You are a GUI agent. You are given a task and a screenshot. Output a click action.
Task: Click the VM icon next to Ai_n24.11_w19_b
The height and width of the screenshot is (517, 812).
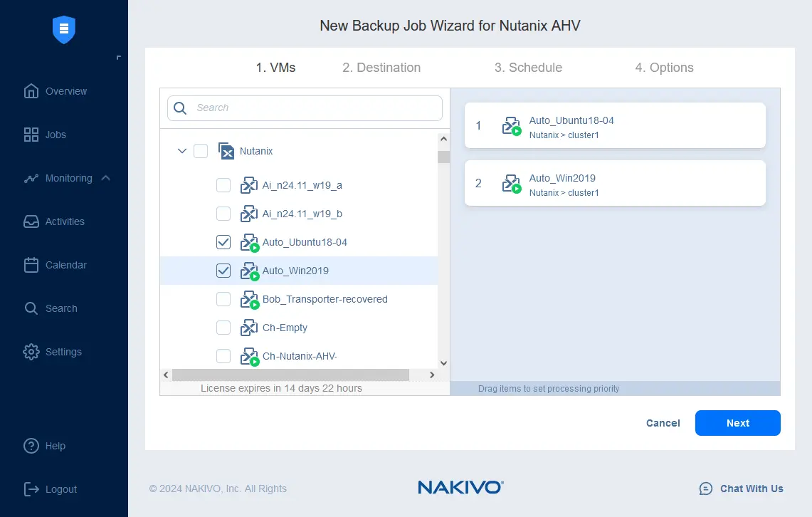(x=249, y=214)
